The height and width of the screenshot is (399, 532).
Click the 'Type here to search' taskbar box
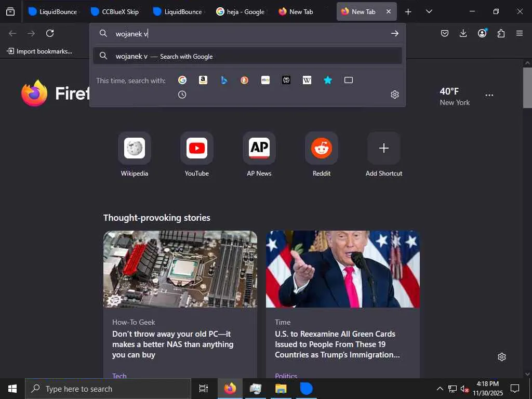point(108,389)
